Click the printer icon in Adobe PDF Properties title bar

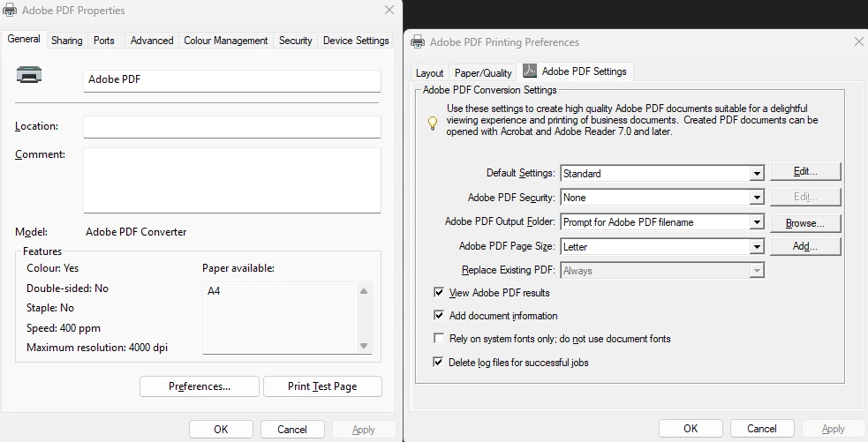10,10
